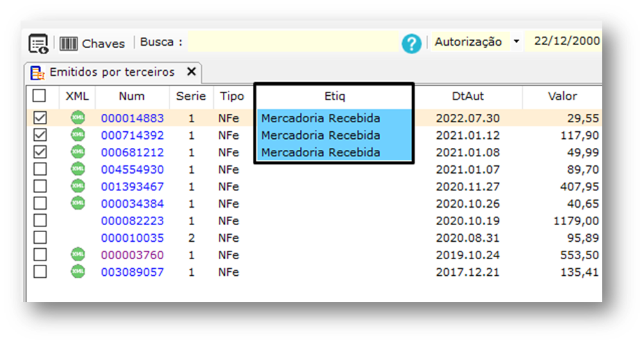Sort by the DtAut column header
The width and height of the screenshot is (644, 344).
pos(467,96)
